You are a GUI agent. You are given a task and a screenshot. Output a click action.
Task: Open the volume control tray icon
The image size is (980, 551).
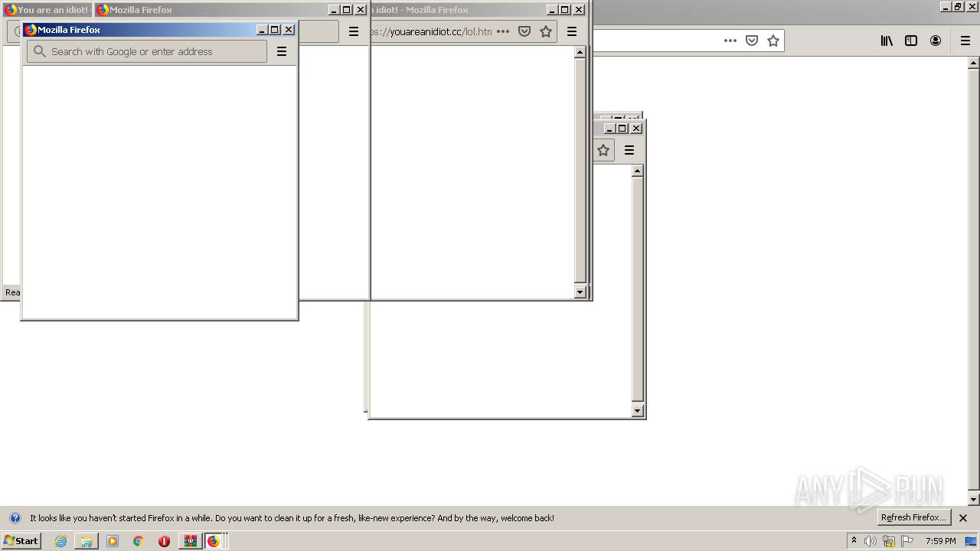(x=871, y=541)
